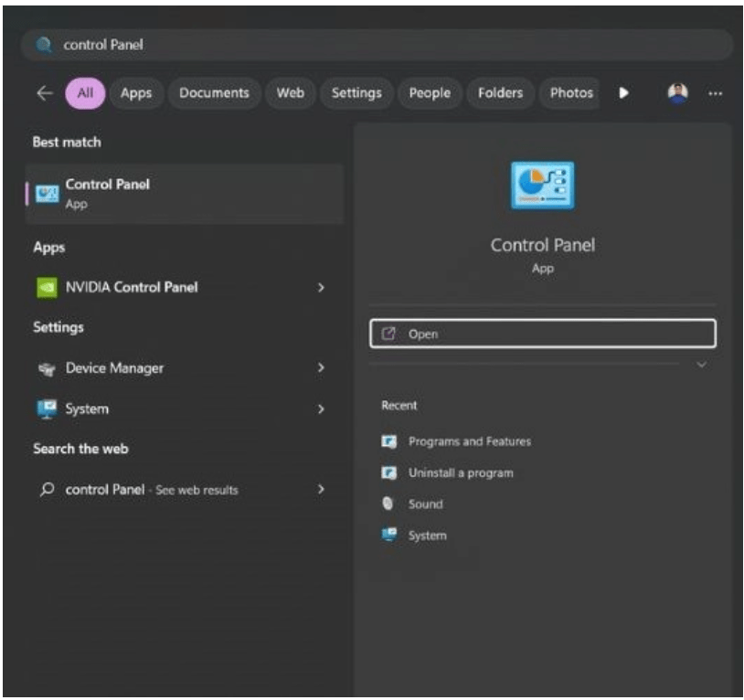
Task: Expand NVIDIA Control Panel chevron
Action: point(321,287)
